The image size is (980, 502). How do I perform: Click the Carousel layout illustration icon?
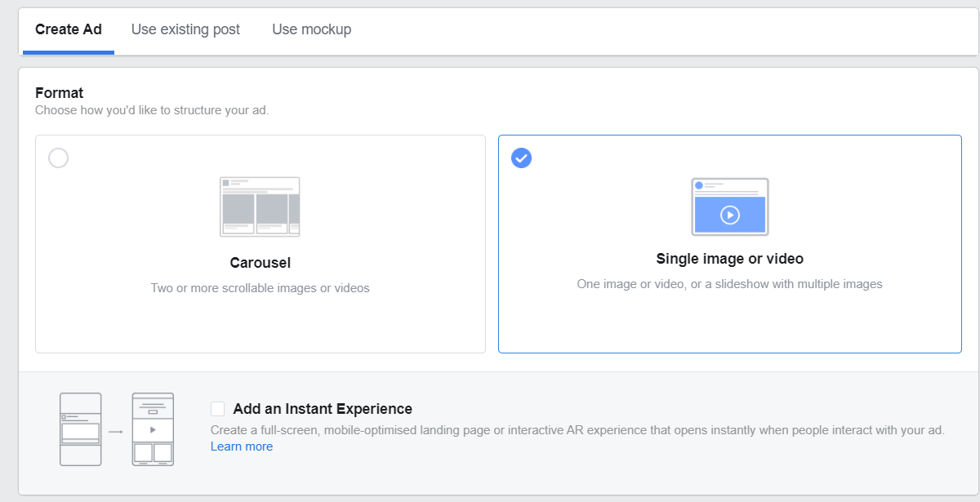coord(260,207)
